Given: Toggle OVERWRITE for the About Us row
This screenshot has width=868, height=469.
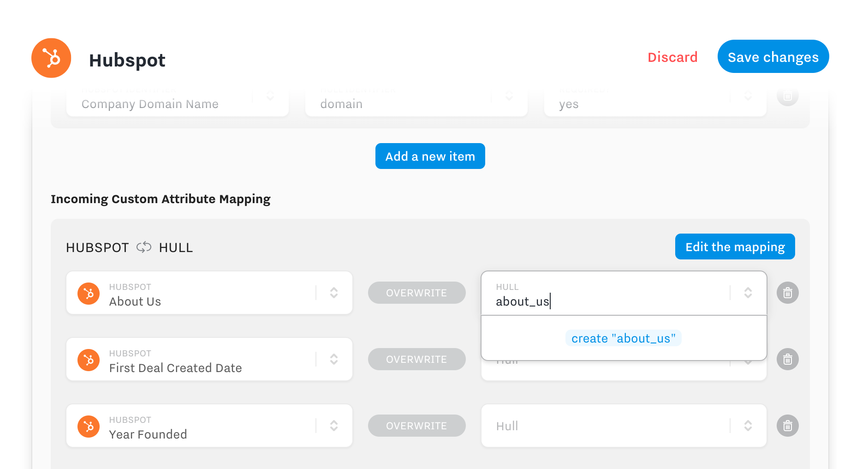Looking at the screenshot, I should pyautogui.click(x=416, y=293).
